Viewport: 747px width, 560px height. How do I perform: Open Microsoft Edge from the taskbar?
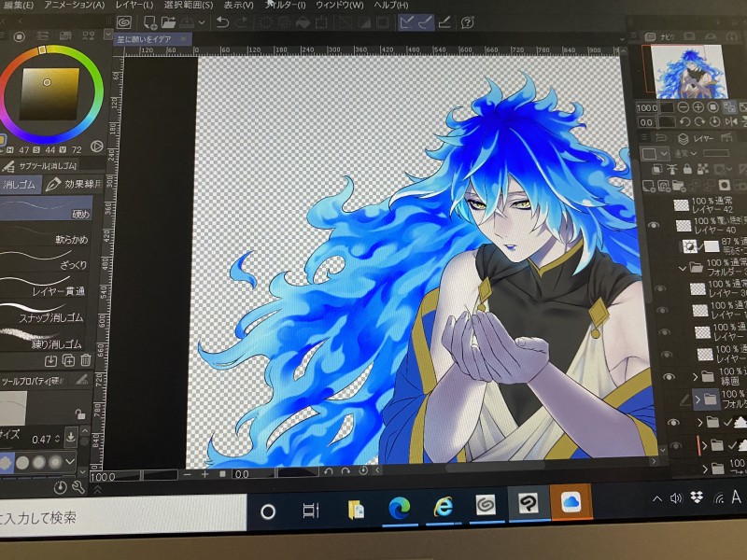pyautogui.click(x=400, y=508)
